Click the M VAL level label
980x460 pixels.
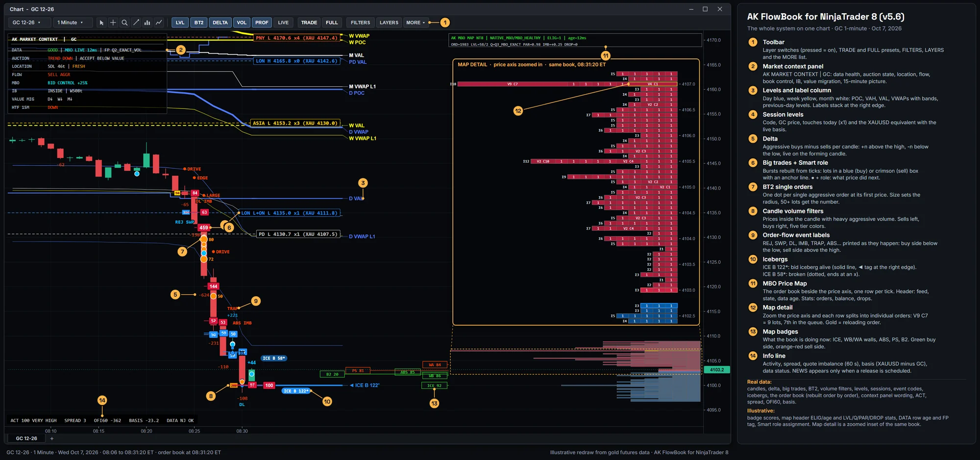pos(356,55)
